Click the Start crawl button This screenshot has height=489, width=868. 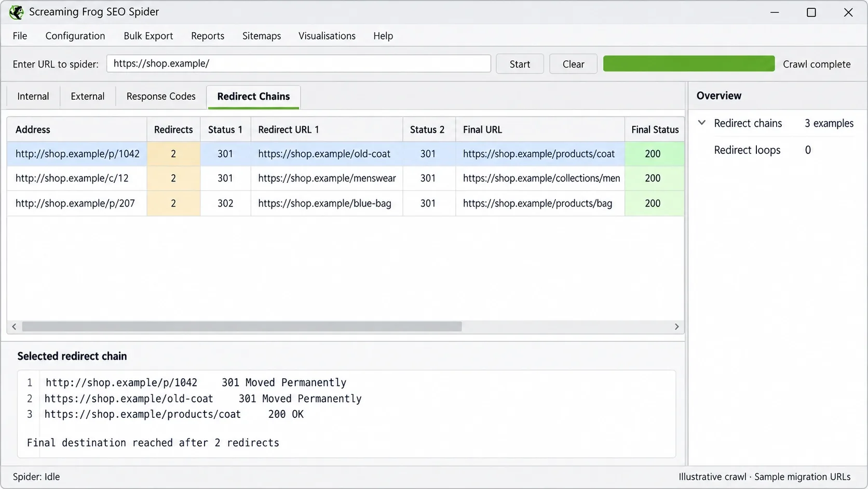tap(520, 64)
